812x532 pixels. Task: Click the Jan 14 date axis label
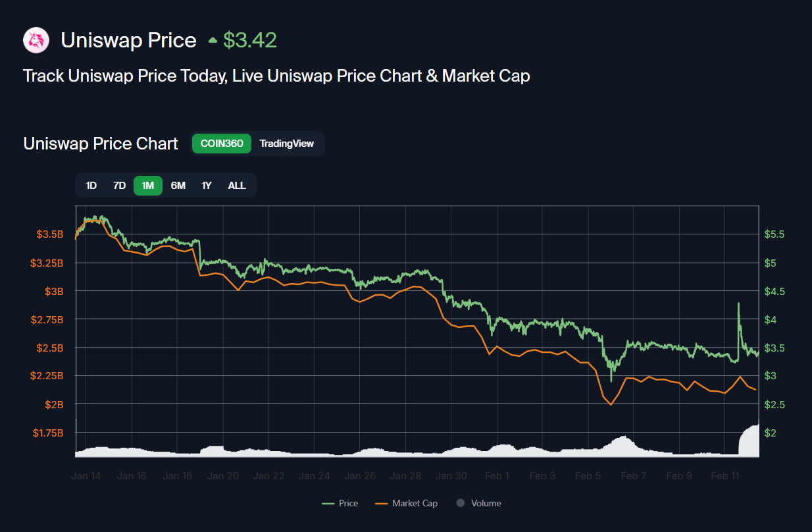coord(86,476)
